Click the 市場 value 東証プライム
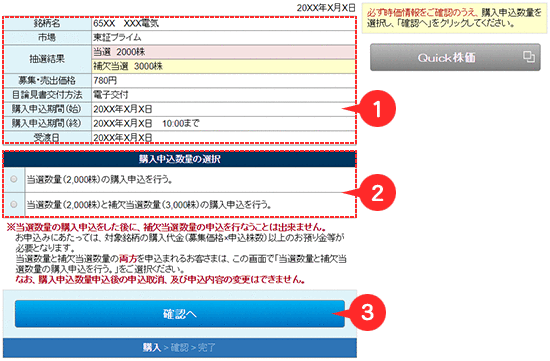The image size is (550, 361). (117, 38)
